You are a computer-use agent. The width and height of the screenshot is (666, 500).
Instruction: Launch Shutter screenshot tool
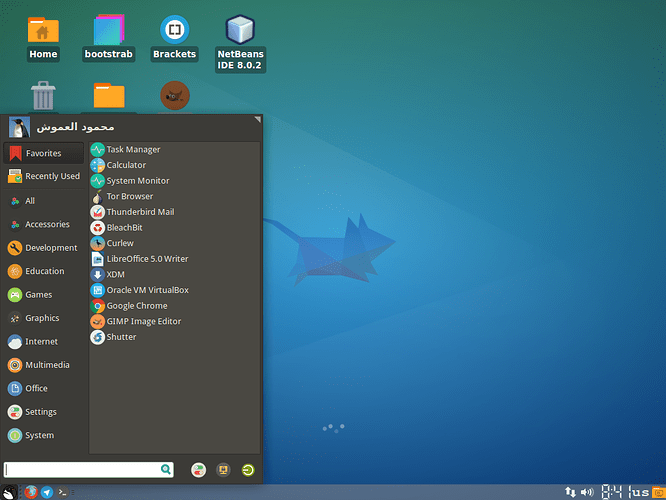[x=174, y=337]
